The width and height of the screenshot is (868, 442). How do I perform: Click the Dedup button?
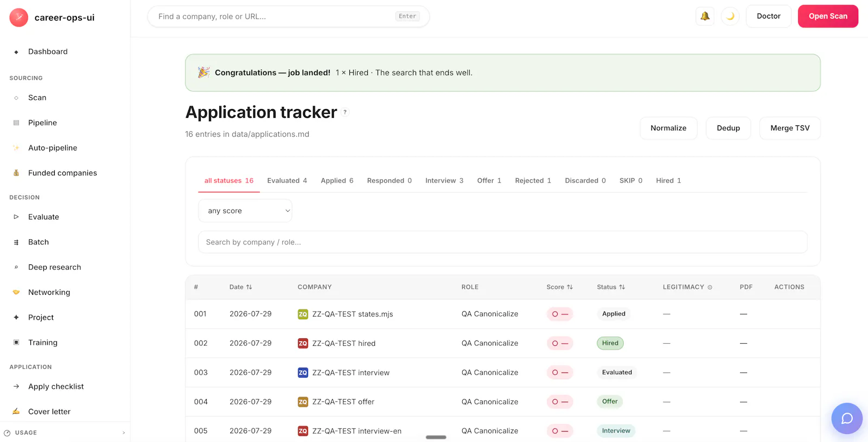point(728,128)
